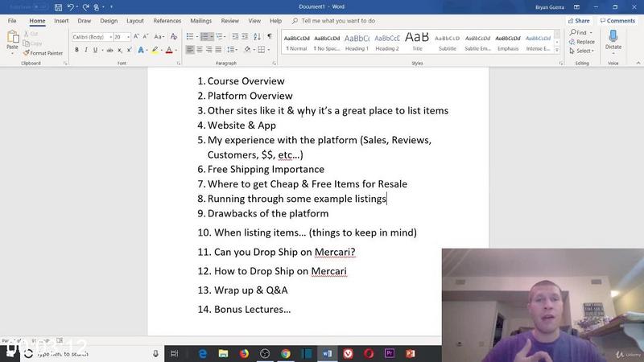Apply numbered list formatting

coord(204,36)
